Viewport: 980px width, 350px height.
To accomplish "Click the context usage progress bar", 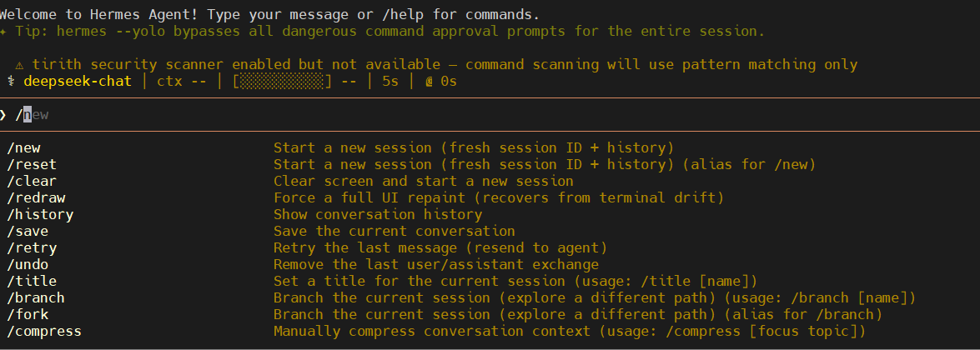I will (283, 82).
